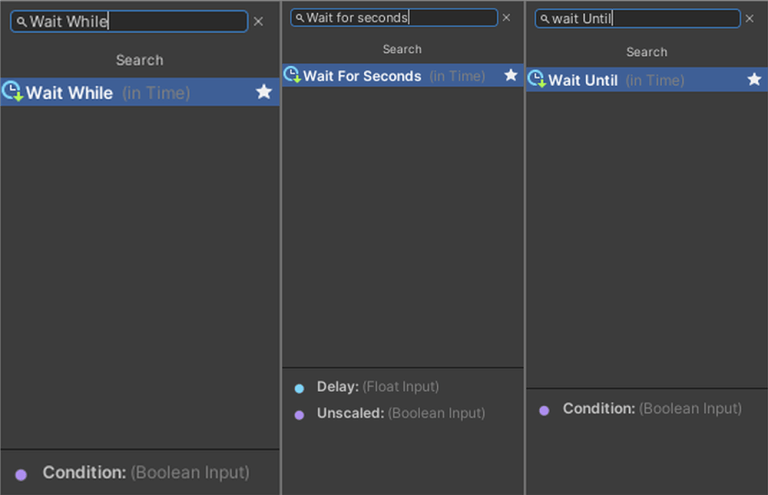Screen dimensions: 768x495
Task: Click the Wait While clock icon
Action: click(x=12, y=92)
